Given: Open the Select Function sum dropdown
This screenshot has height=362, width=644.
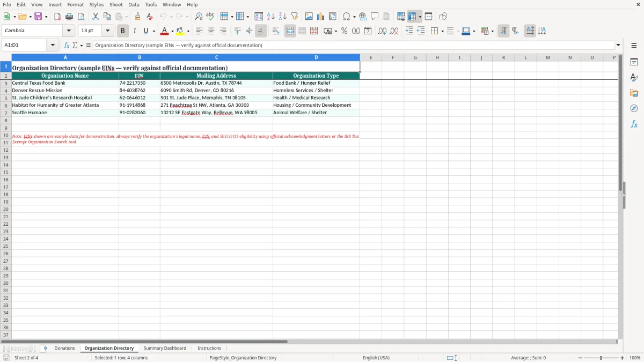Looking at the screenshot, I should click(x=82, y=46).
